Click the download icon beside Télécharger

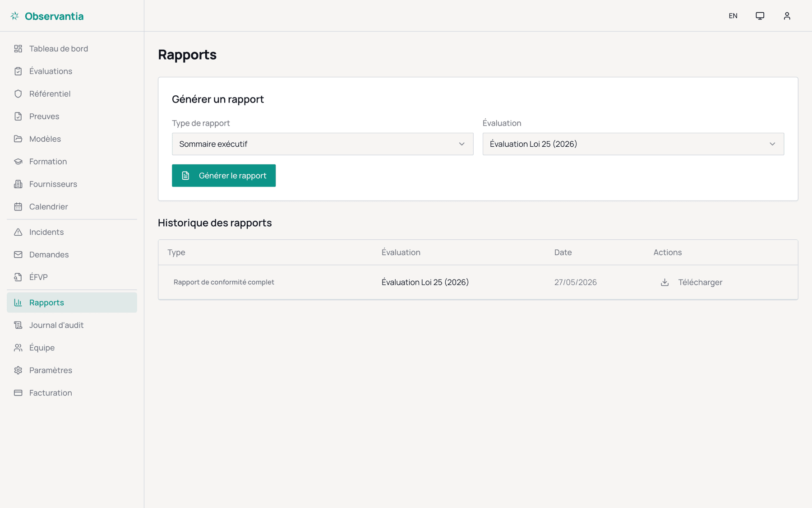pyautogui.click(x=664, y=282)
